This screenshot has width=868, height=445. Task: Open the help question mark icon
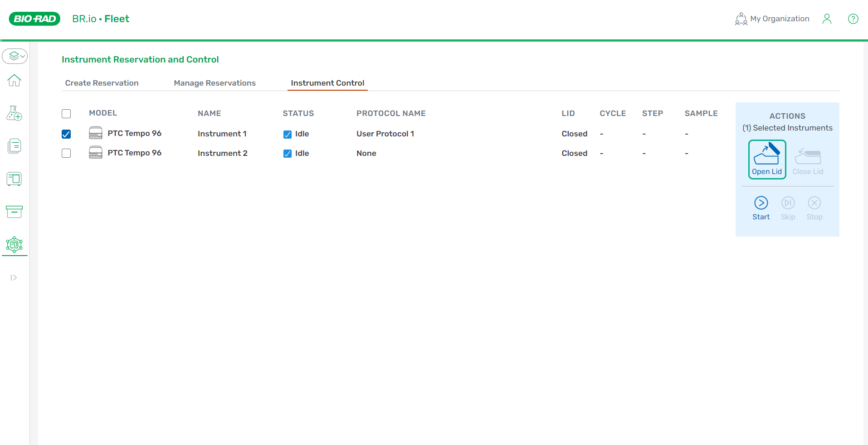click(853, 19)
